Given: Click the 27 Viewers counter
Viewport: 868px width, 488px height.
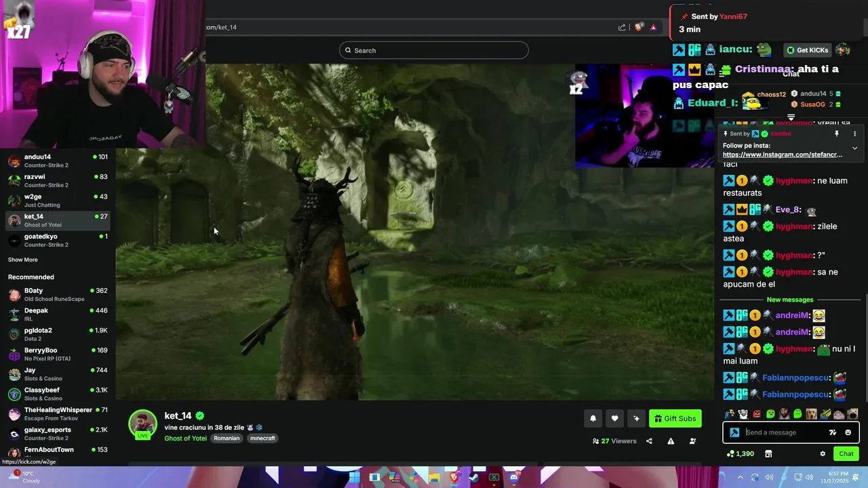Looking at the screenshot, I should pos(614,441).
